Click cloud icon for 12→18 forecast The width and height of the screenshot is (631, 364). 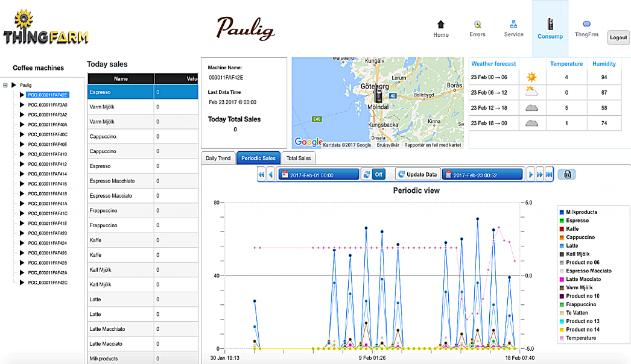tap(531, 108)
